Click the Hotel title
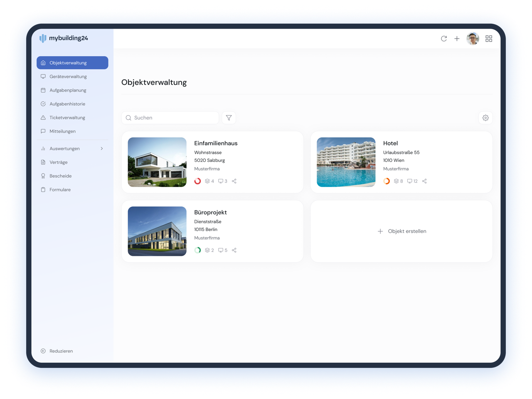Image resolution: width=532 pixels, height=399 pixels. point(390,143)
